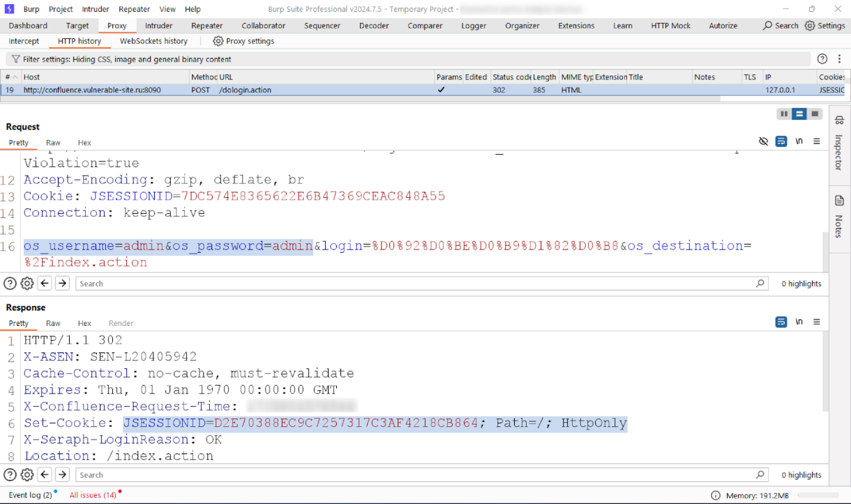Select the Raw tab in the Request pane
This screenshot has height=504, width=851.
[53, 142]
